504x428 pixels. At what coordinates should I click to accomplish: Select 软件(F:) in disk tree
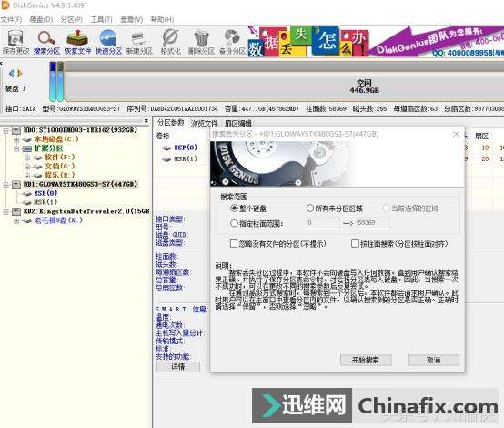pyautogui.click(x=60, y=158)
